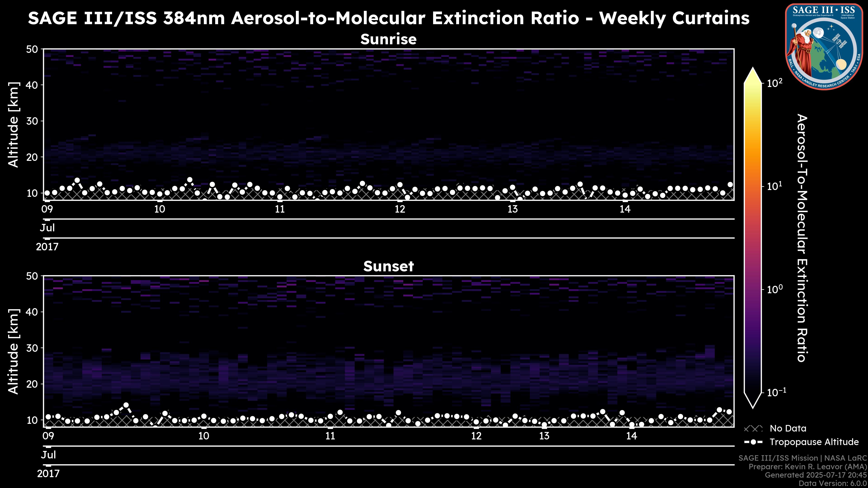Click the Tropopause Altitude legend marker
The width and height of the screenshot is (868, 488).
pos(753,442)
